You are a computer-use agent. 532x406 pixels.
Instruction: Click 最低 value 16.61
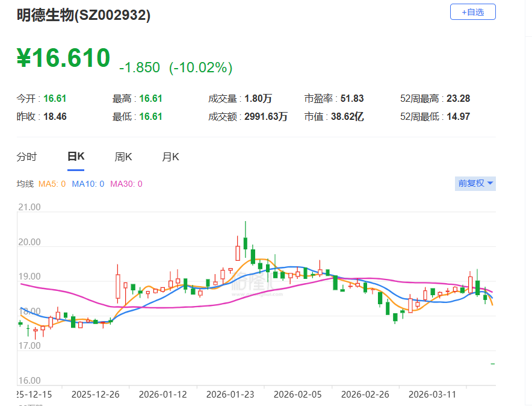[x=150, y=117]
